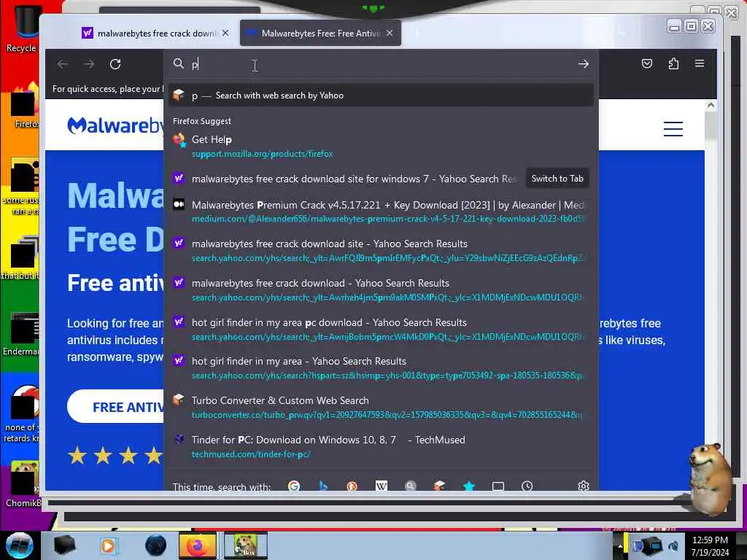Viewport: 747px width, 560px height.
Task: Open the media player taskbar icon
Action: pos(108,545)
